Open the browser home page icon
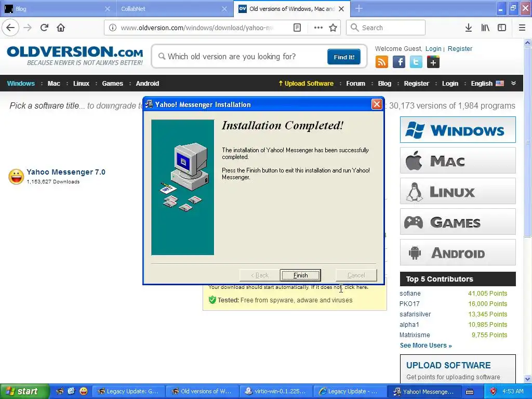Viewport: 532px width, 399px height. pos(61,28)
